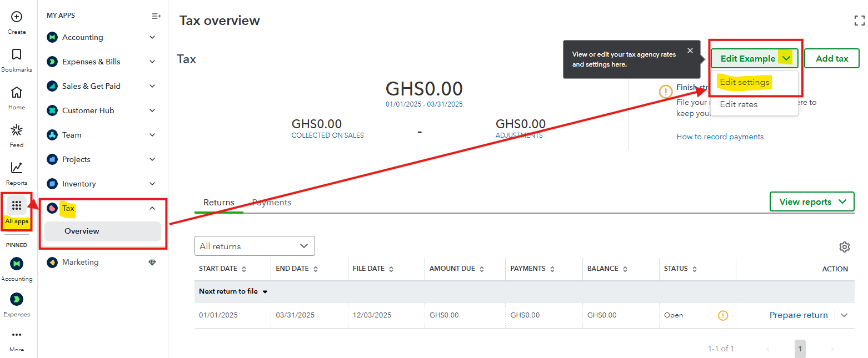The height and width of the screenshot is (358, 868).
Task: Open the All returns dropdown
Action: (x=255, y=246)
